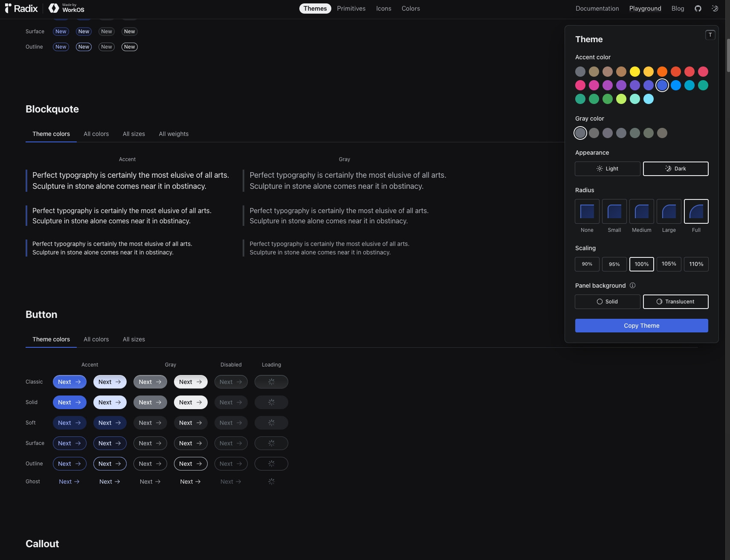
Task: Pick the lime green accent color swatch
Action: coord(621,99)
